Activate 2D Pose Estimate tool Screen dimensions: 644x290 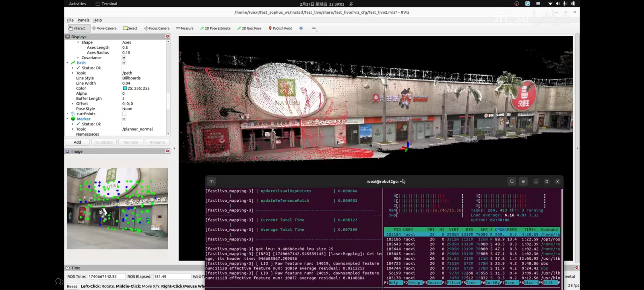[x=215, y=28]
